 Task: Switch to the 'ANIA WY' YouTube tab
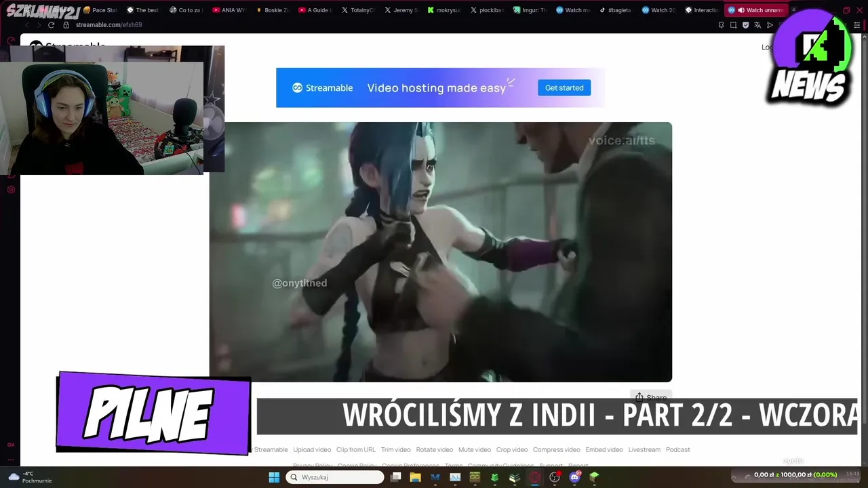click(x=229, y=10)
